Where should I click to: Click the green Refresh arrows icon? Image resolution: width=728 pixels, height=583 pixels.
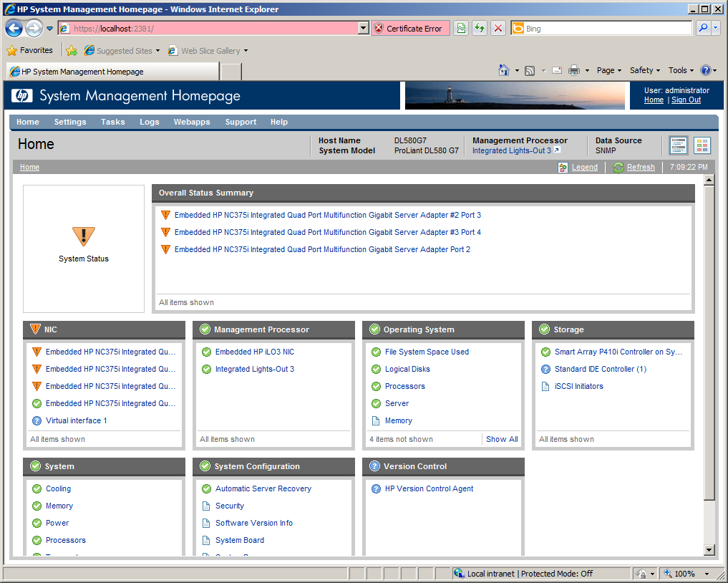[618, 167]
